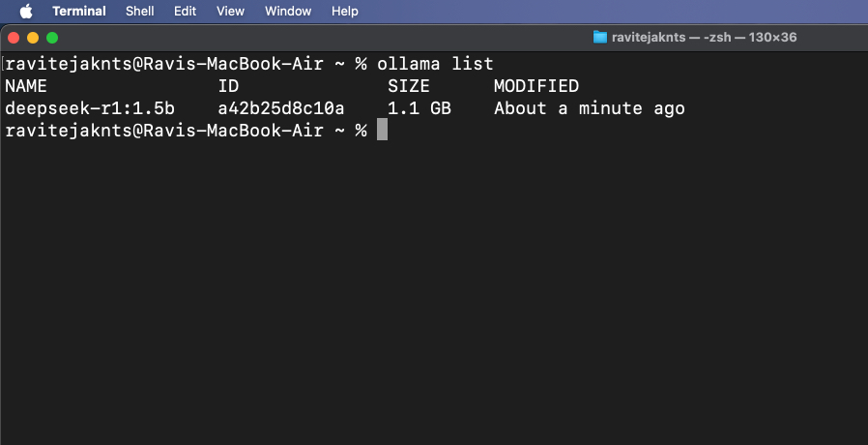Click the folder proxy icon in title bar
This screenshot has width=868, height=445.
coord(599,38)
